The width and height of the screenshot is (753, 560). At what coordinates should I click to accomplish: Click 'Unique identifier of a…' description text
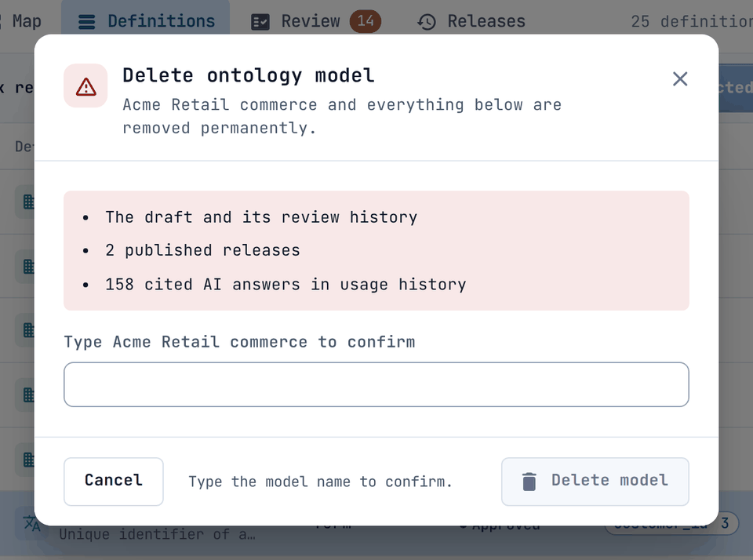coord(157,534)
